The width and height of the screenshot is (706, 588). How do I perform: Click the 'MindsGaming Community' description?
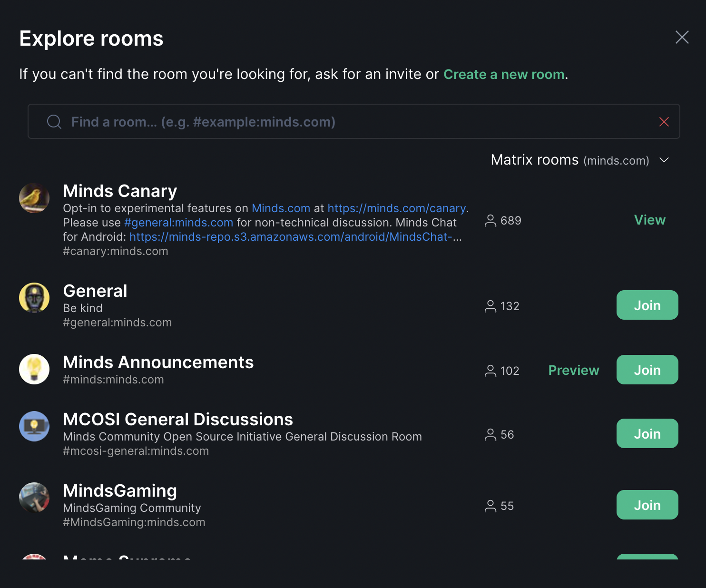click(132, 508)
